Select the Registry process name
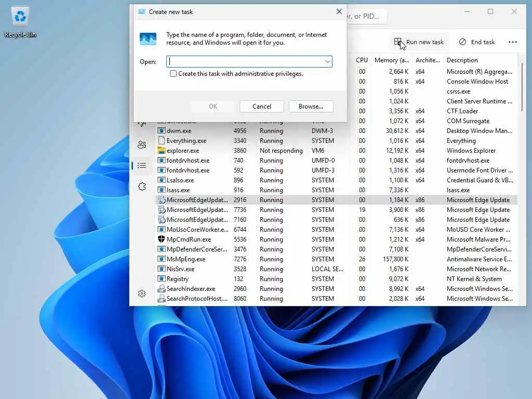 (x=178, y=278)
